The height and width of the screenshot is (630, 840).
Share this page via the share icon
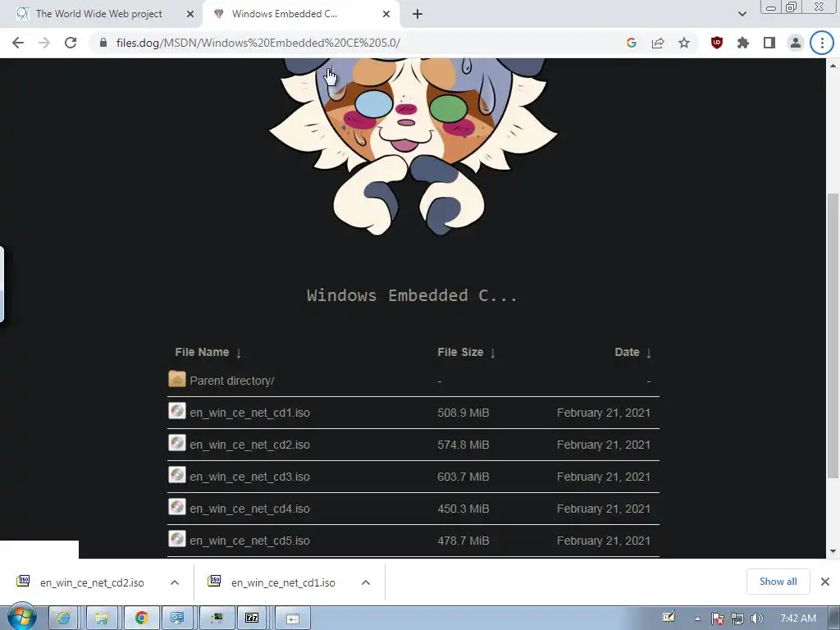tap(658, 43)
